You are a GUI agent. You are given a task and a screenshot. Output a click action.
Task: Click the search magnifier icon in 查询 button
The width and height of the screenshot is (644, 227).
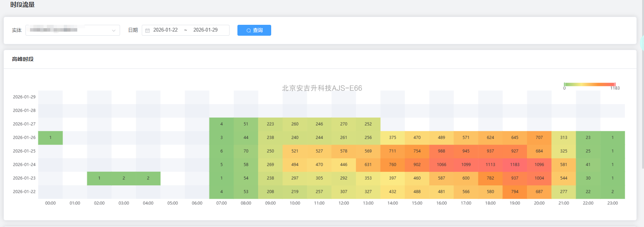pos(248,30)
